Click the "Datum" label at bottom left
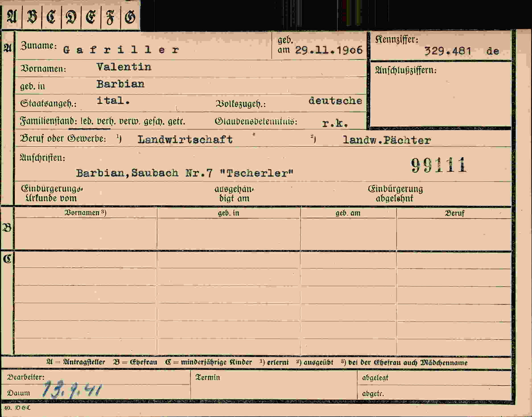 [19, 393]
